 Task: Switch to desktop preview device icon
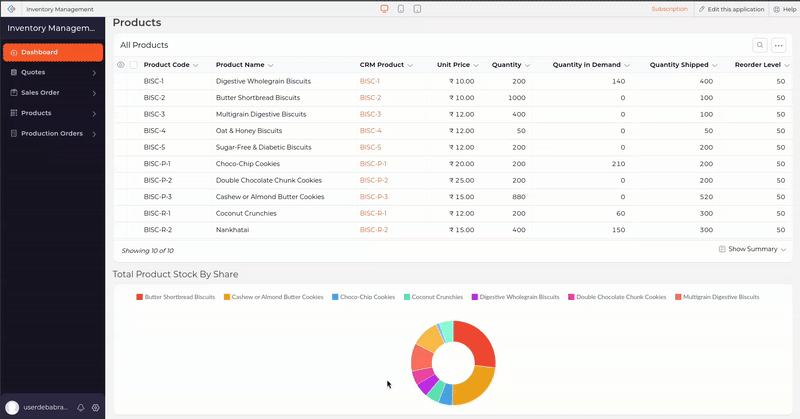(384, 9)
